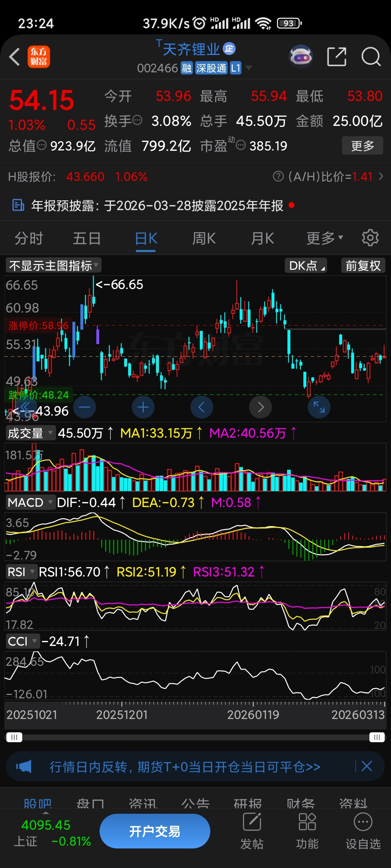Tap the back arrow icon

[14, 57]
